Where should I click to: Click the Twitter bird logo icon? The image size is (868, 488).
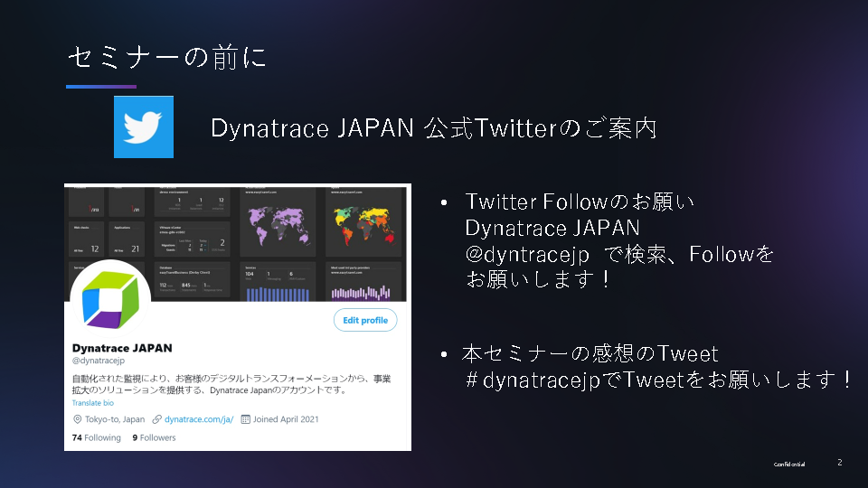[x=143, y=128]
